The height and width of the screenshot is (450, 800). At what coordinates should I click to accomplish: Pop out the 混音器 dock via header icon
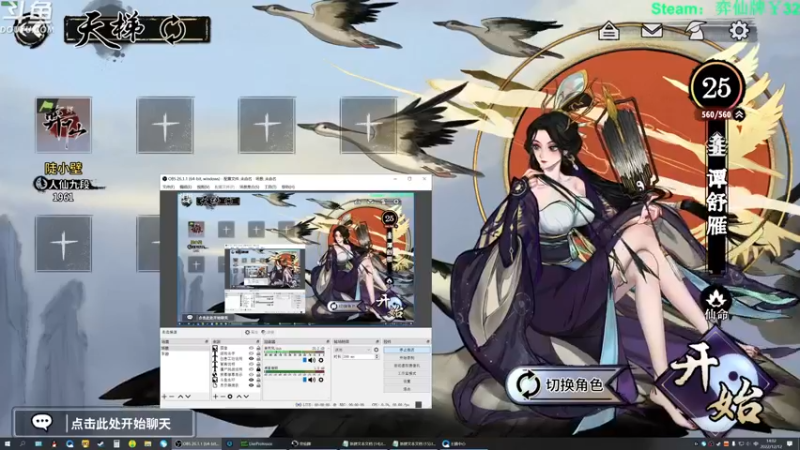328,341
